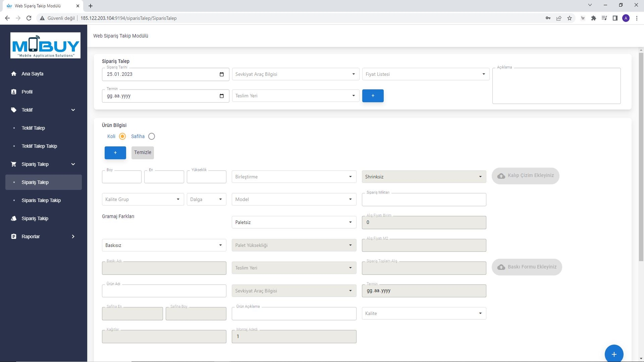Open Teklif Talep Takip in sidebar
Viewport: 644px width, 362px height.
pos(39,146)
